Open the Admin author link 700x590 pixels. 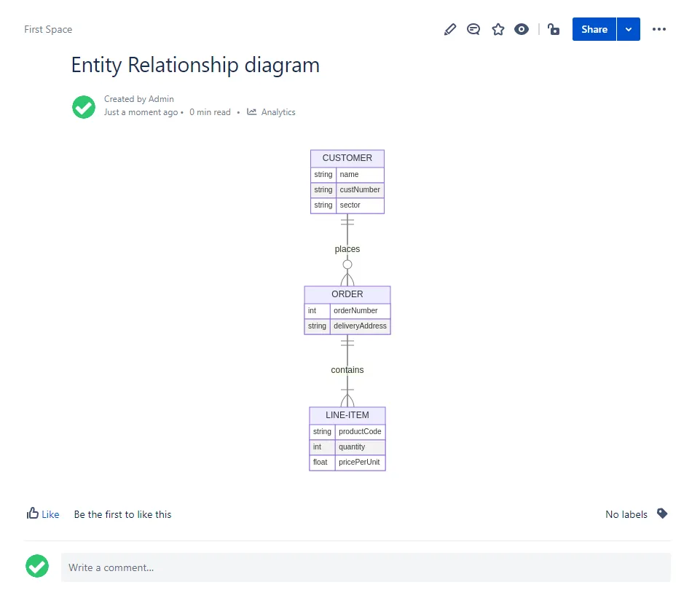click(161, 99)
